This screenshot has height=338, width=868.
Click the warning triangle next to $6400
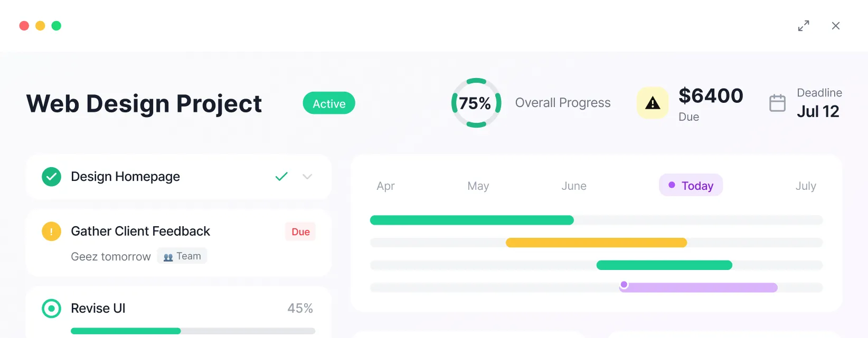(653, 103)
